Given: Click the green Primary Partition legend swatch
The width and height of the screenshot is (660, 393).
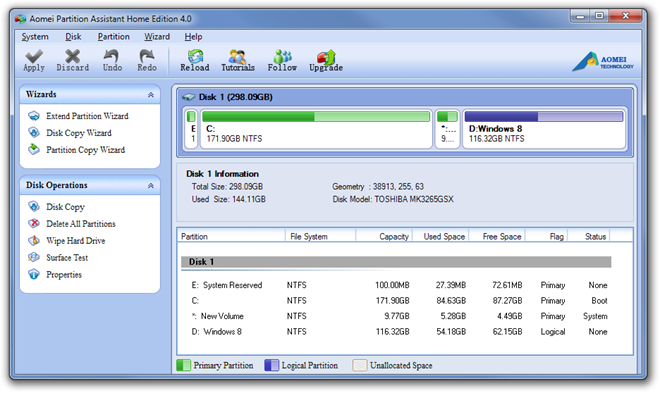Looking at the screenshot, I should 184,365.
